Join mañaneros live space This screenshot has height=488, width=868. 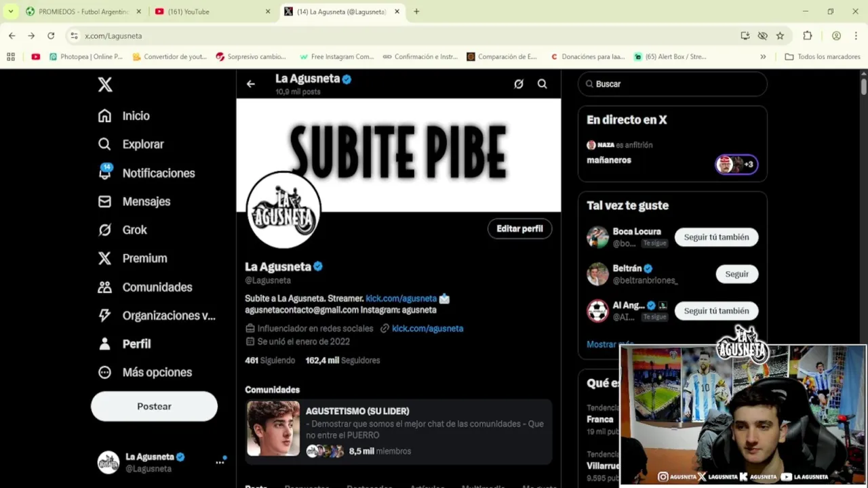tap(609, 160)
